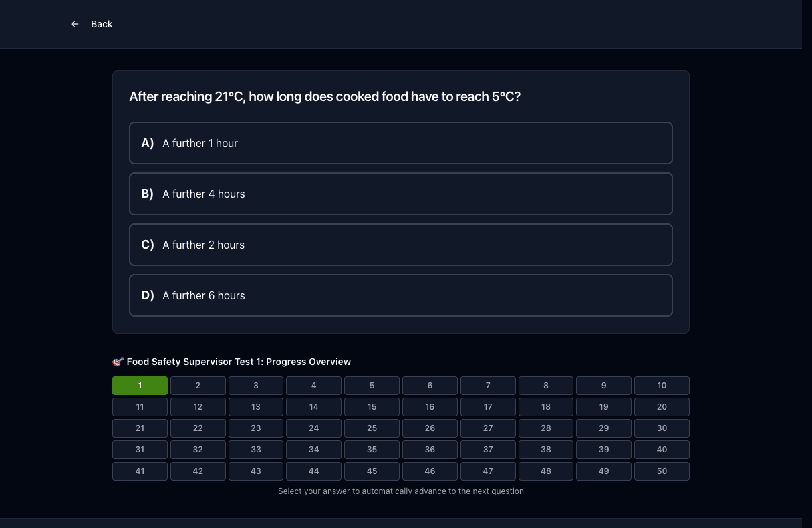Jump to final question 50
Viewport: 812px width, 528px height.
(x=662, y=471)
